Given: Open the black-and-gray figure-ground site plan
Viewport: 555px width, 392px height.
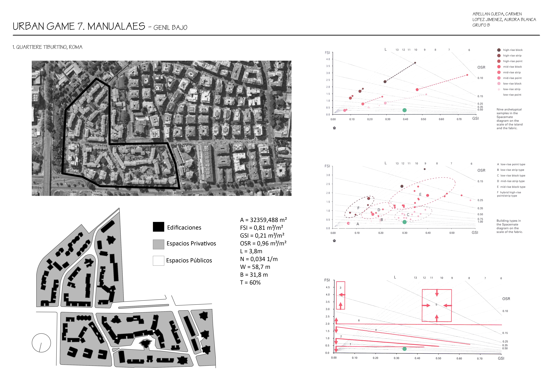Looking at the screenshot, I should (x=126, y=288).
